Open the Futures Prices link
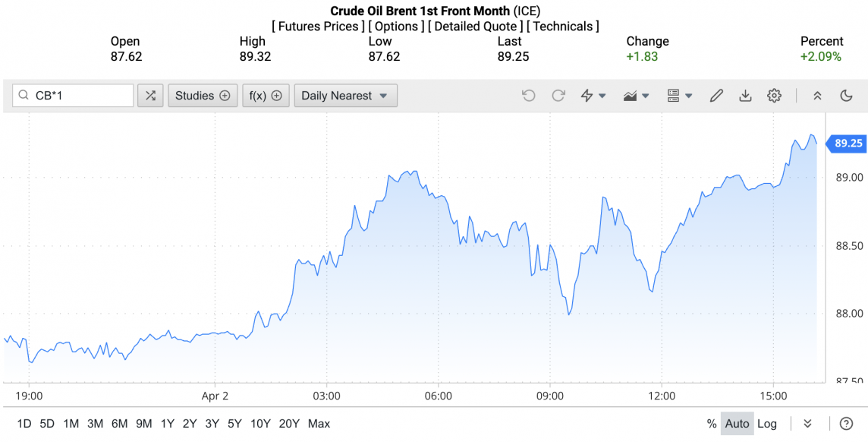868x442 pixels. coord(318,27)
